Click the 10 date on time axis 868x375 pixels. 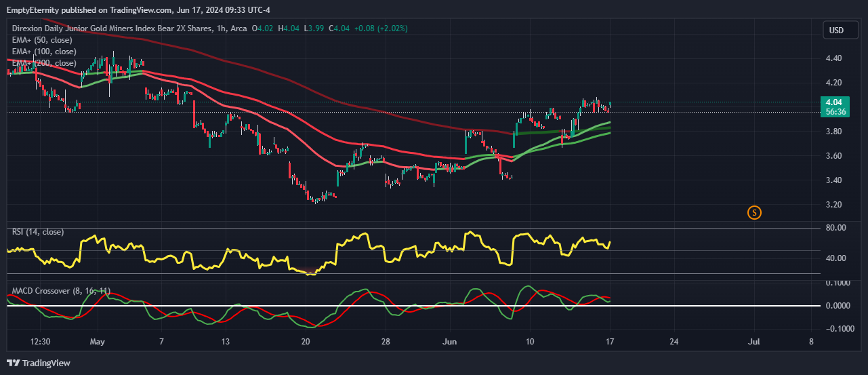click(529, 341)
